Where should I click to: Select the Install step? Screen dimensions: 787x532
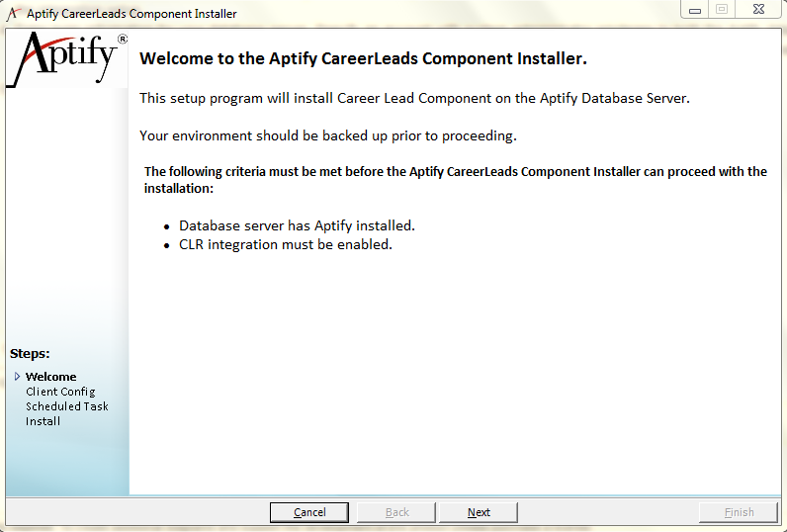(43, 421)
